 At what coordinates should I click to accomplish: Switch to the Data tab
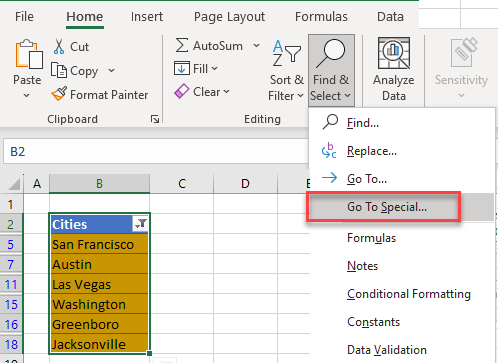390,16
